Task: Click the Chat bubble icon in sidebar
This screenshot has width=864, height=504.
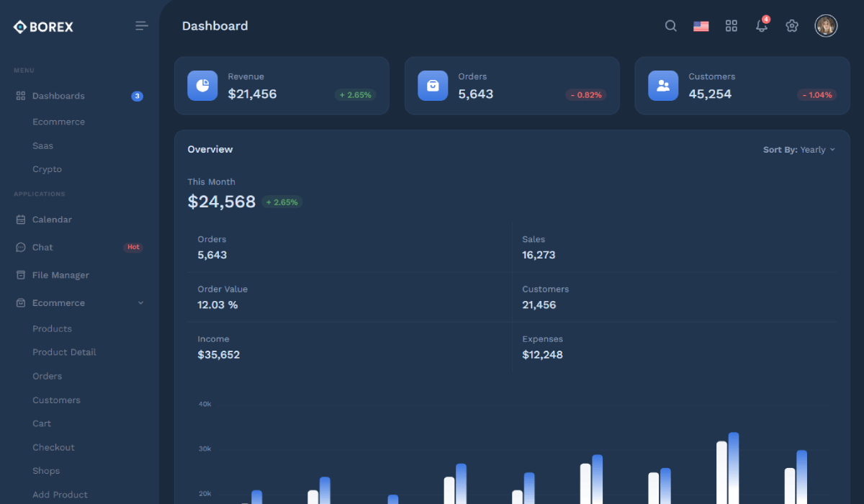Action: 21,248
